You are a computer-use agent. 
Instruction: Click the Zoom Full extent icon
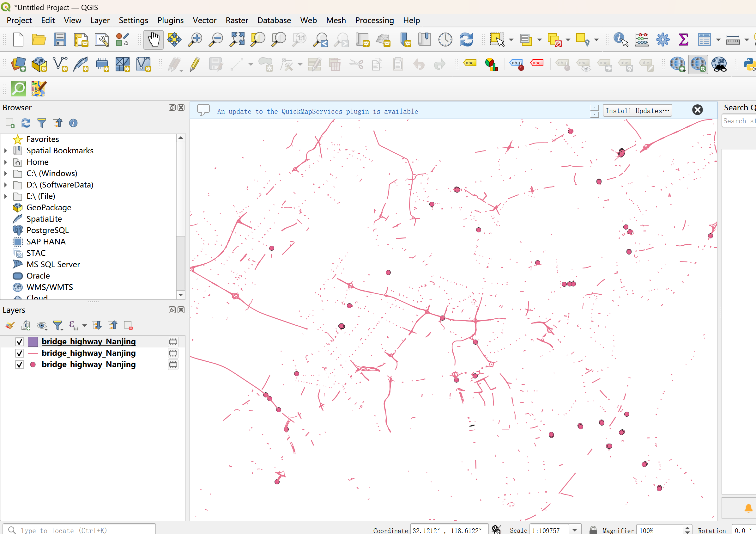[237, 40]
